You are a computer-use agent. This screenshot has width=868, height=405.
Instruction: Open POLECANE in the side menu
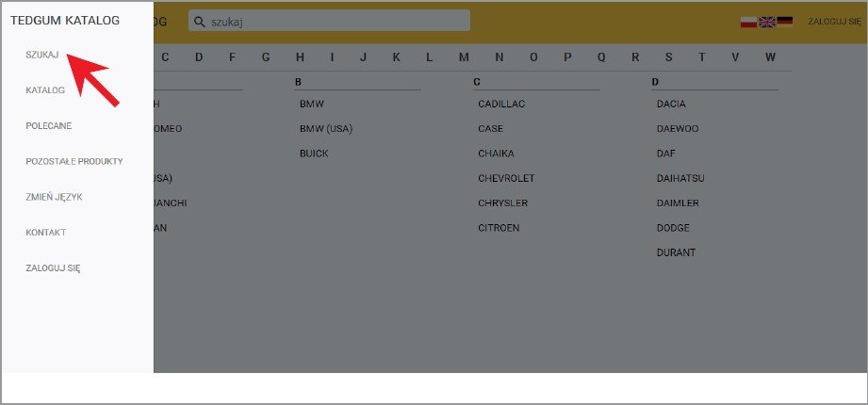click(49, 125)
